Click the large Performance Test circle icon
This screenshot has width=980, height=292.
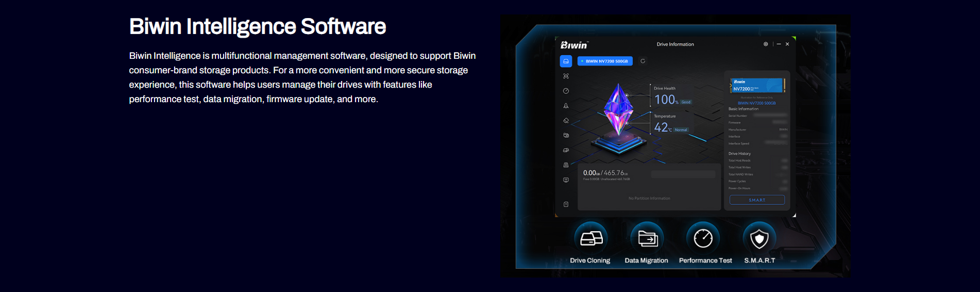[703, 238]
